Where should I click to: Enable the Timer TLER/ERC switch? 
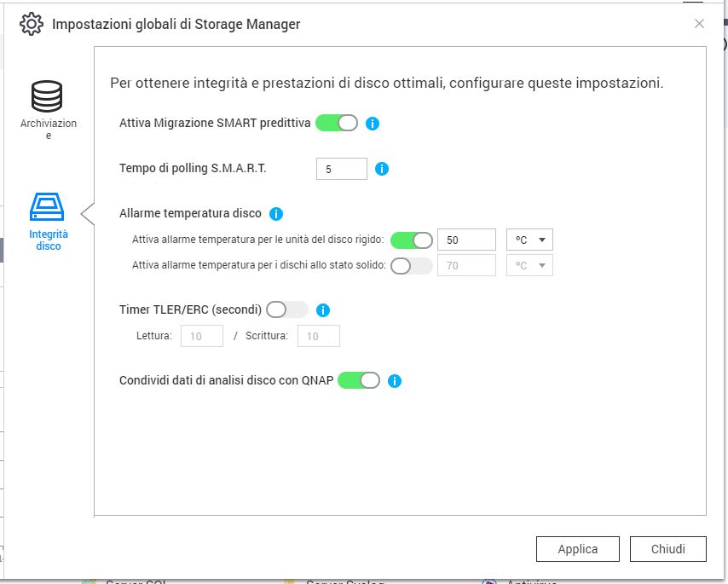tap(286, 309)
